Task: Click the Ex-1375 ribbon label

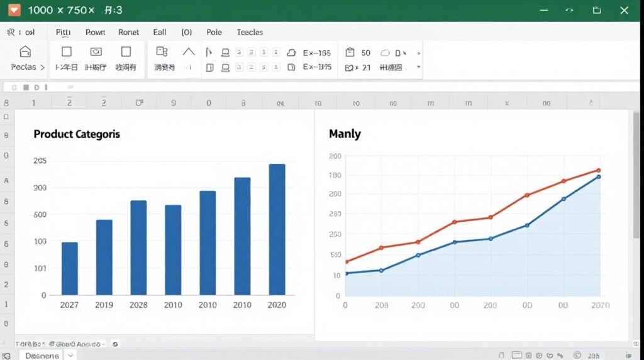Action: (317, 67)
